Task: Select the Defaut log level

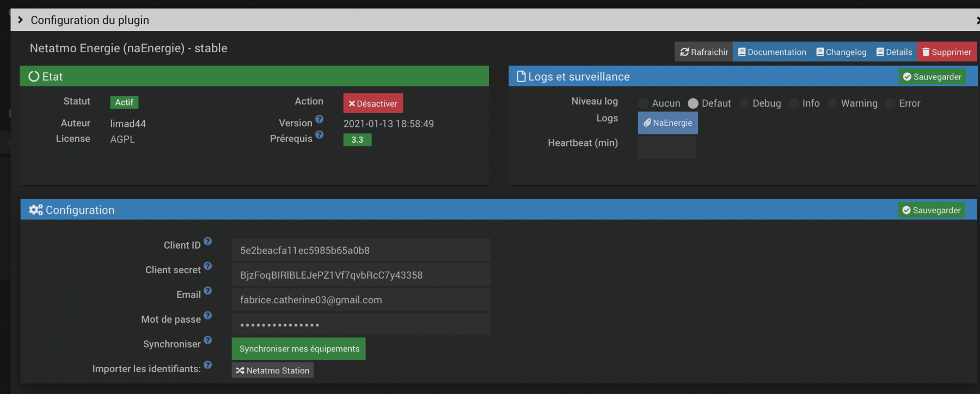Action: pos(693,103)
